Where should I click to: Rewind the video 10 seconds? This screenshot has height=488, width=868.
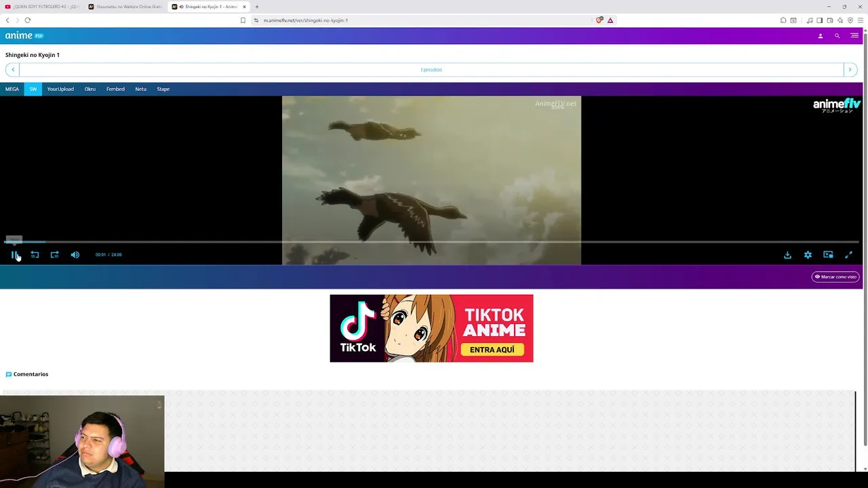tap(35, 255)
